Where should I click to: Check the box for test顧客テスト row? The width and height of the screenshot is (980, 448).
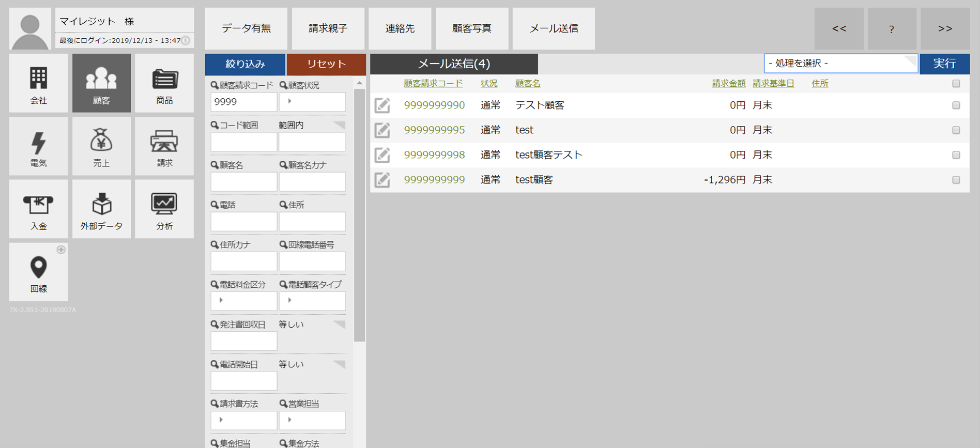[x=956, y=155]
